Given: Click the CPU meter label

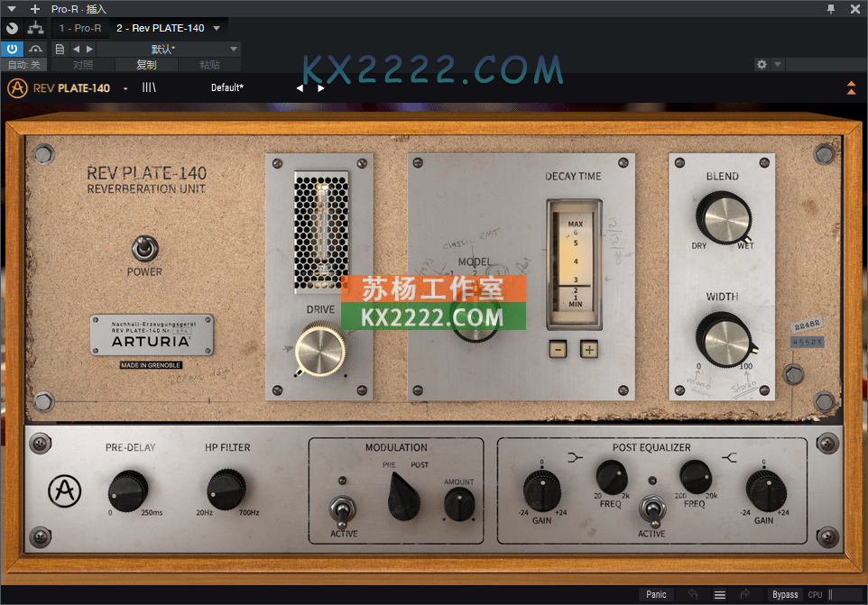Looking at the screenshot, I should click(815, 594).
